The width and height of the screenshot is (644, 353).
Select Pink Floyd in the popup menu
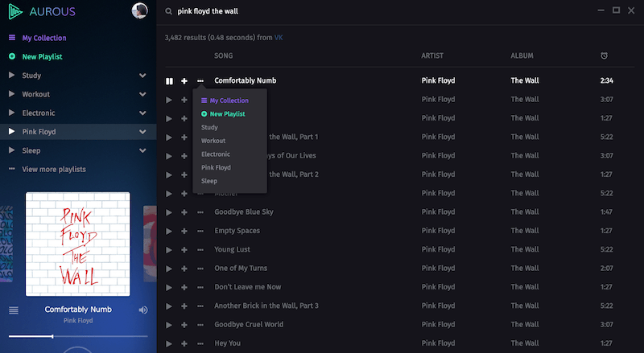(x=216, y=167)
